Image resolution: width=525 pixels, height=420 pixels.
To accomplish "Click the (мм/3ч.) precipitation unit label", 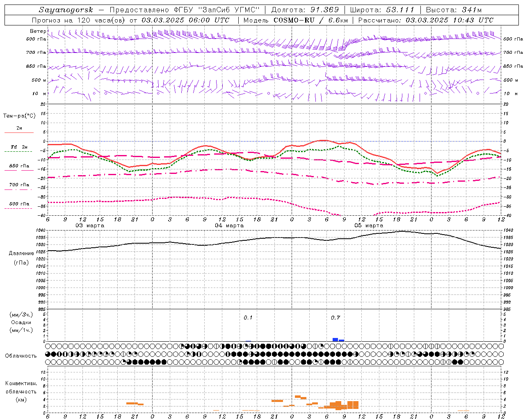I will point(21,315).
